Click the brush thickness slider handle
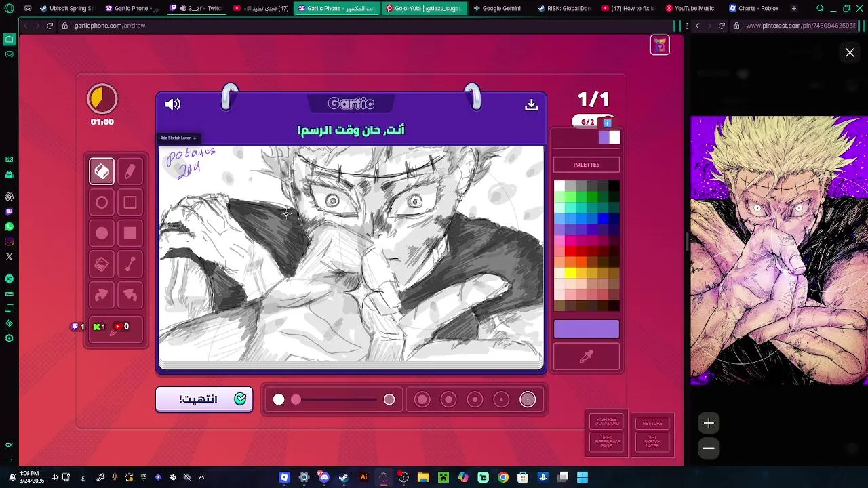Viewport: 868px width, 488px height. [296, 399]
